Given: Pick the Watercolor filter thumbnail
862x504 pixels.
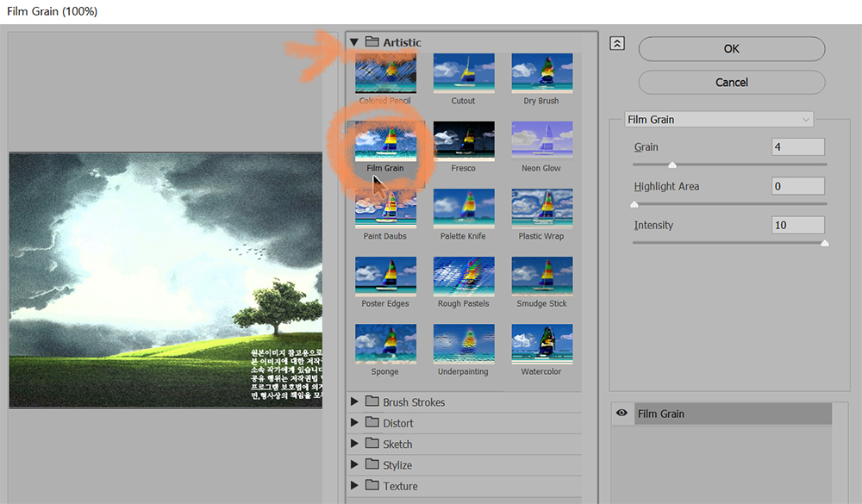Looking at the screenshot, I should tap(541, 344).
